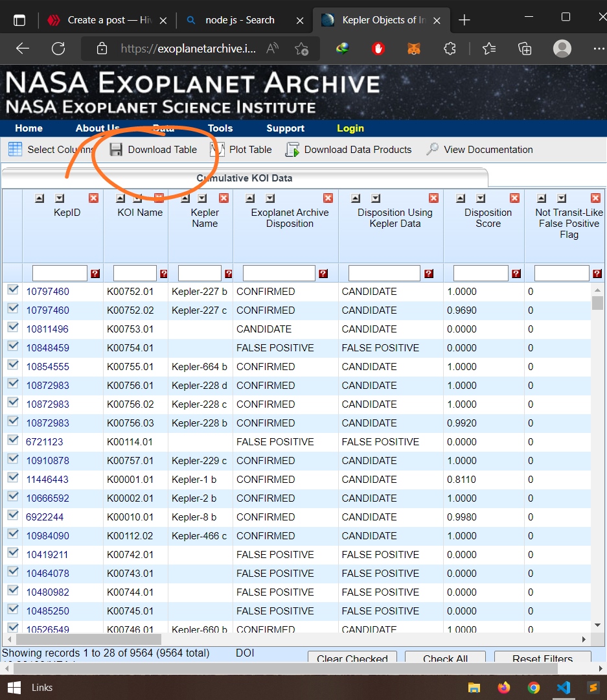Click the Login menu link

click(350, 128)
